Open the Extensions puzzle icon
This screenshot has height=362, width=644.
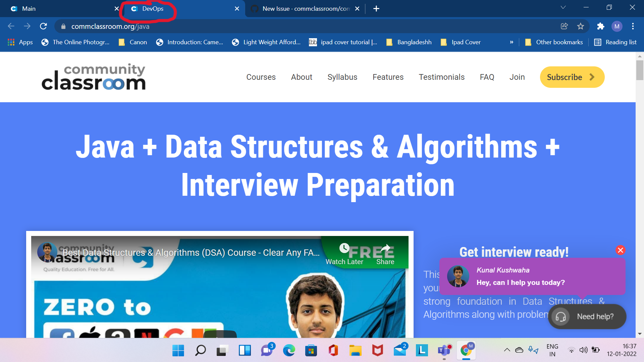click(x=600, y=26)
